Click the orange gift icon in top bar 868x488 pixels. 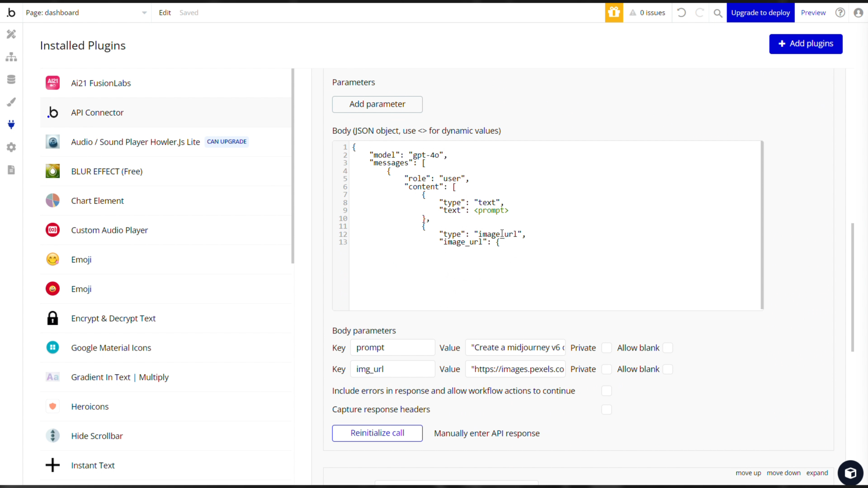click(x=613, y=13)
